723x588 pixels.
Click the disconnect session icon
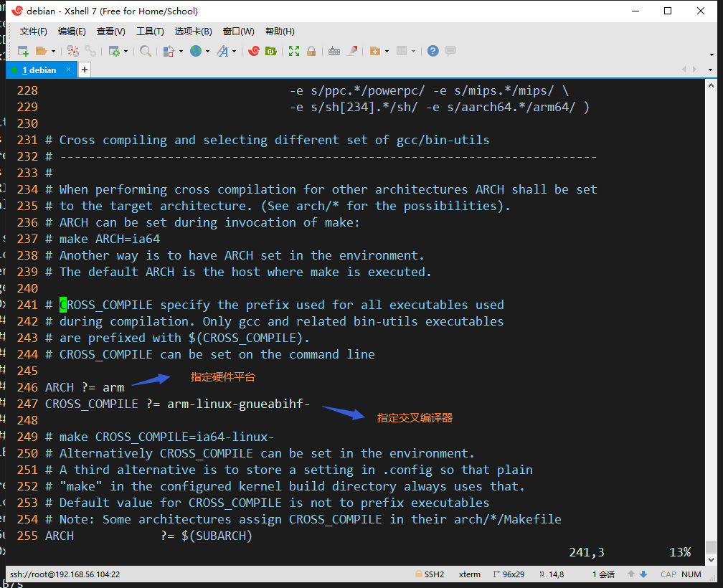coord(90,51)
